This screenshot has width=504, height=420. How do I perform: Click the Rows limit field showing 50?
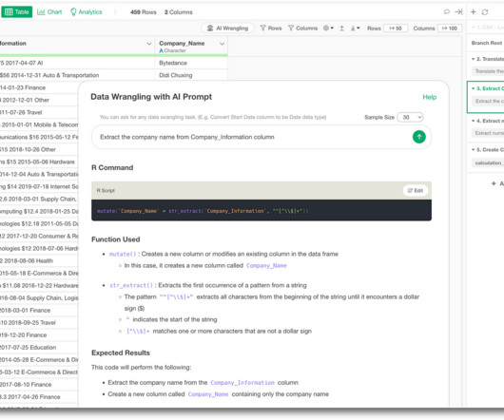tap(396, 29)
